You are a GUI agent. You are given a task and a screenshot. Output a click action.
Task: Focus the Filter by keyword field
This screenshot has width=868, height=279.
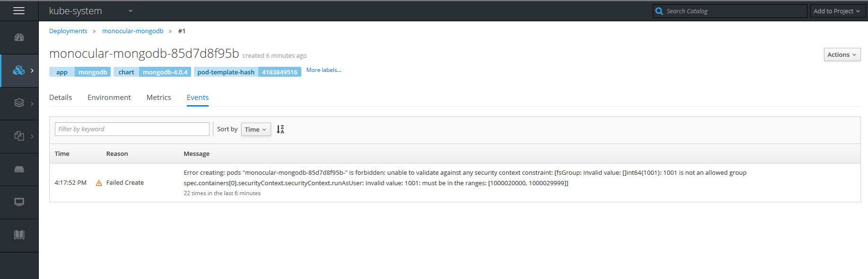pos(132,129)
